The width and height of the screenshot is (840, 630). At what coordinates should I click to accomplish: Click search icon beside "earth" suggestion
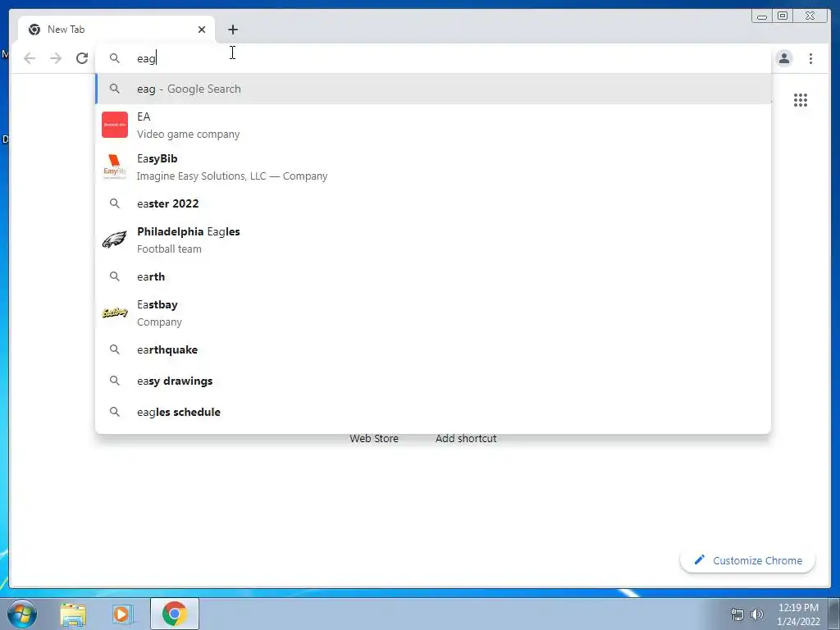(115, 276)
